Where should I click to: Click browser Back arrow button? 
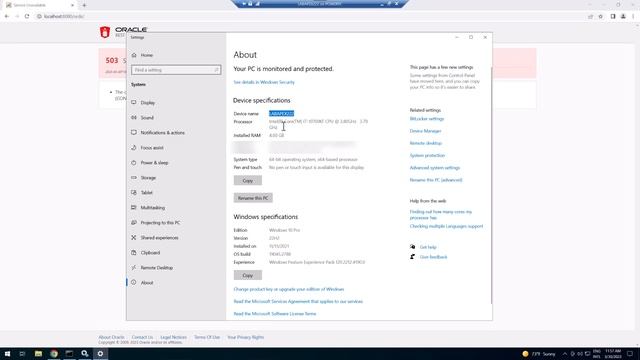click(x=7, y=16)
